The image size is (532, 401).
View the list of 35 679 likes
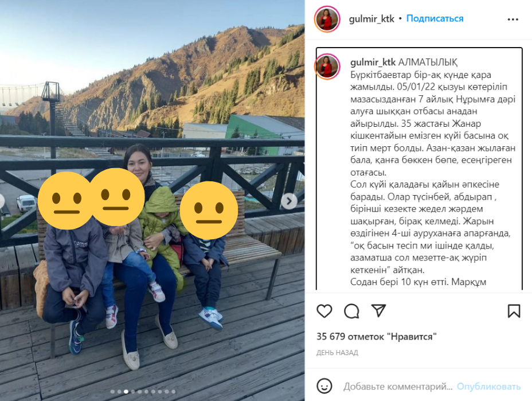(376, 337)
